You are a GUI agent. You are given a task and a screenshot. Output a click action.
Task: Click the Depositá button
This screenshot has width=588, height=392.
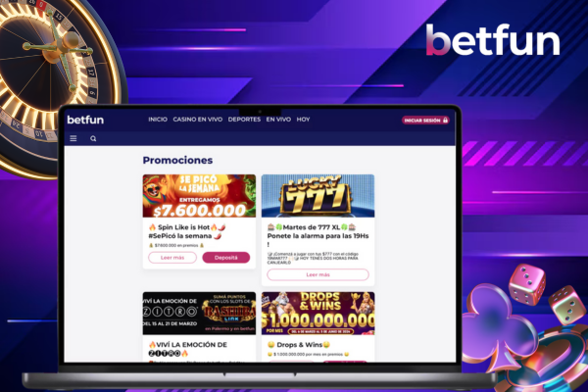pyautogui.click(x=225, y=258)
